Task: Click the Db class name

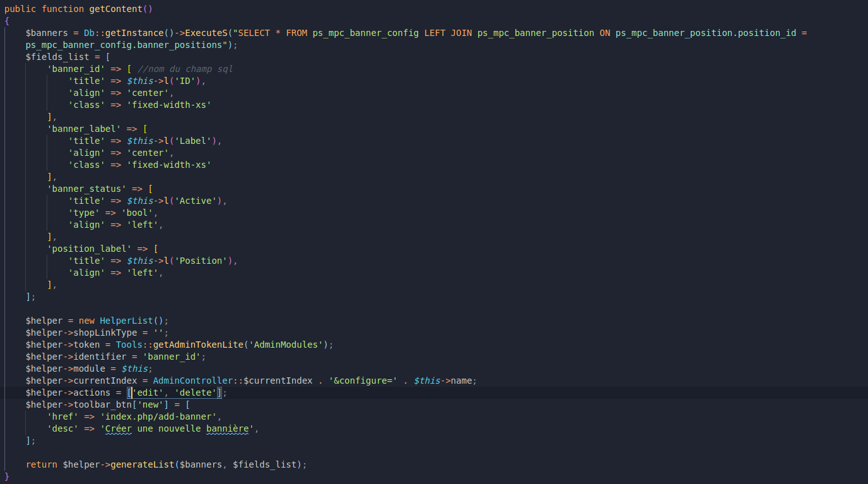Action: coord(90,33)
